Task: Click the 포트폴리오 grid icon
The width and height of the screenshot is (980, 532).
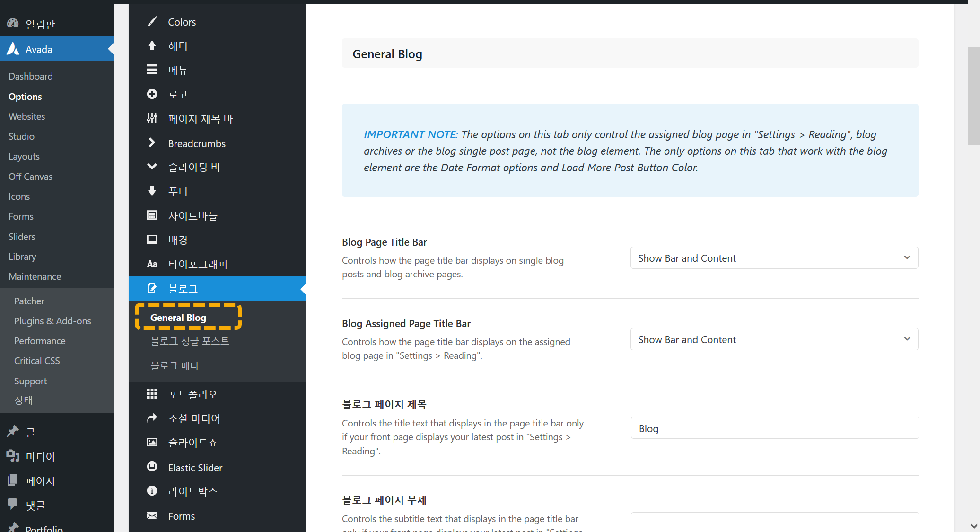Action: 152,394
